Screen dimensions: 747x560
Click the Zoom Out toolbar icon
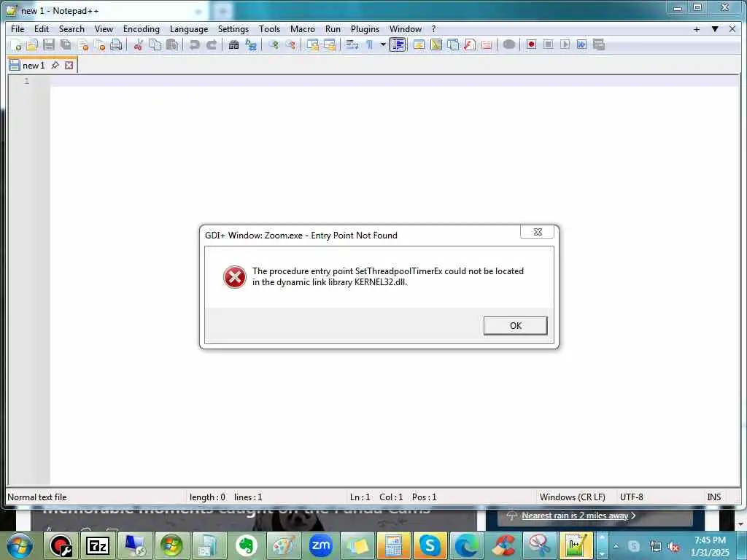(x=290, y=44)
